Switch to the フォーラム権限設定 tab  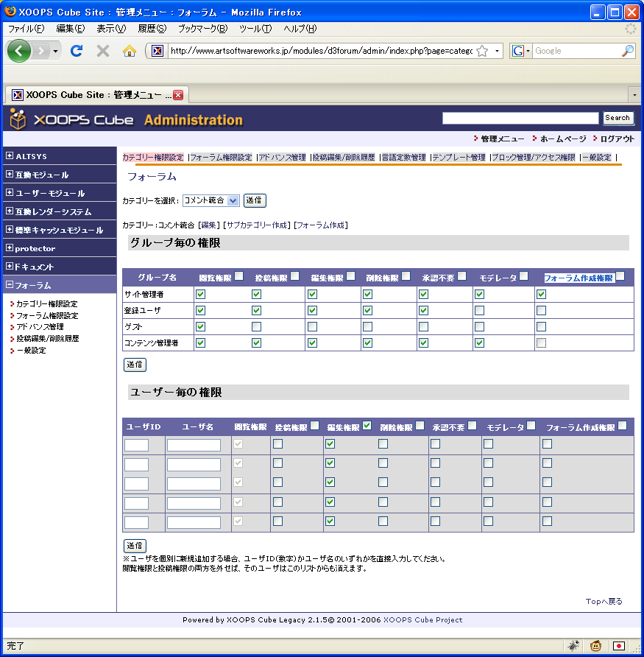221,158
